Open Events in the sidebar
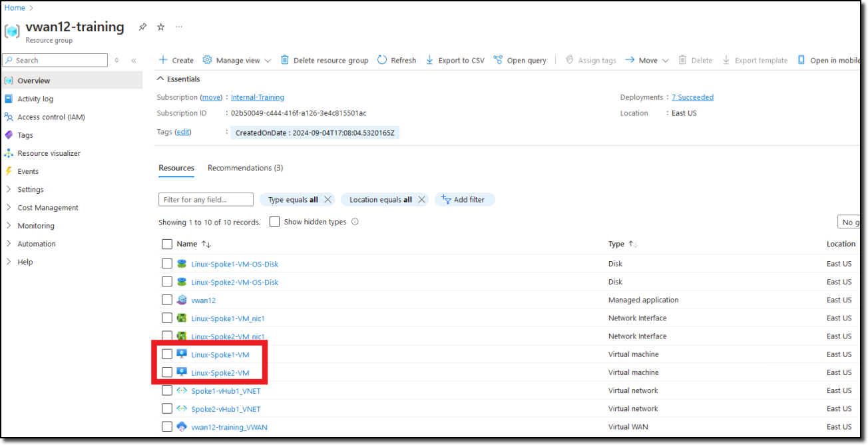 (x=28, y=171)
